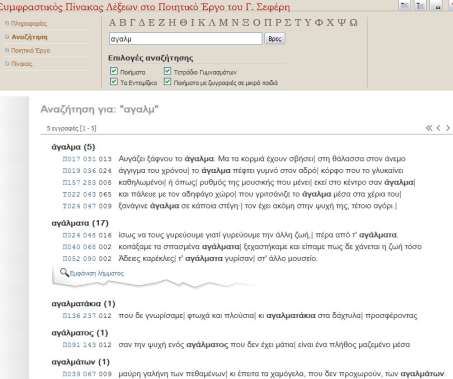The width and height of the screenshot is (453, 379).
Task: Open reference Π038 067 009
Action: 87,374
